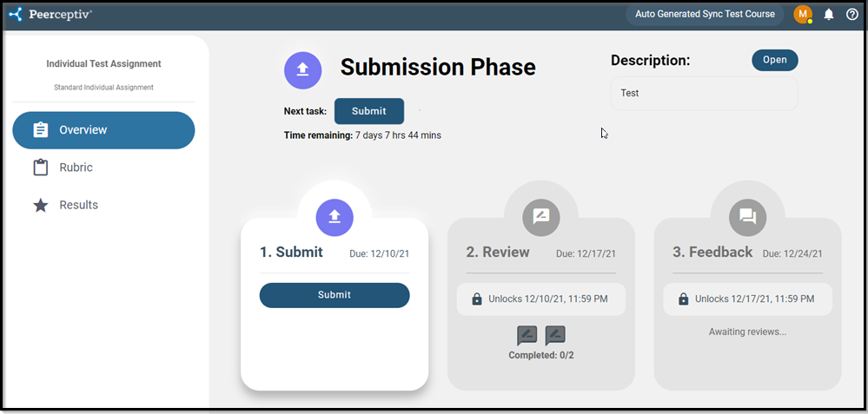
Task: Click the lock icon in Review card
Action: (476, 299)
